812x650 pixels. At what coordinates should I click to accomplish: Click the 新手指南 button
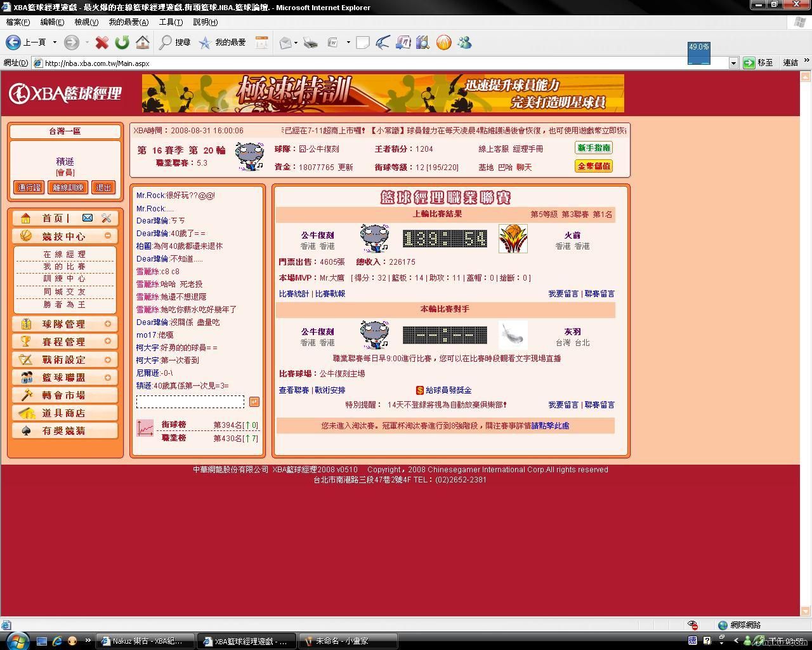point(594,148)
